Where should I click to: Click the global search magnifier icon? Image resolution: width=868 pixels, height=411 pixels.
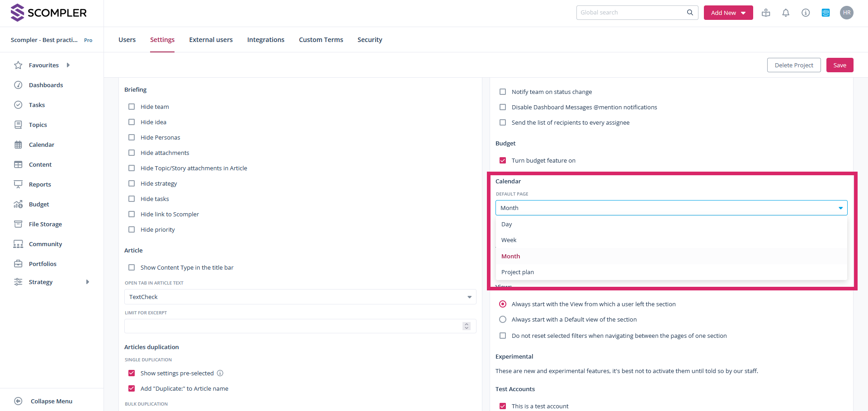click(x=690, y=13)
